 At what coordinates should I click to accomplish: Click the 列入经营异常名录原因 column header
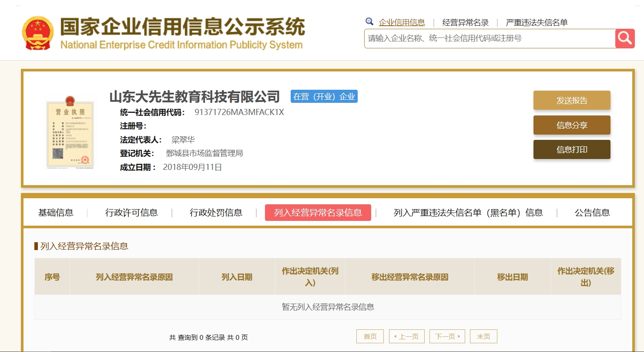134,277
